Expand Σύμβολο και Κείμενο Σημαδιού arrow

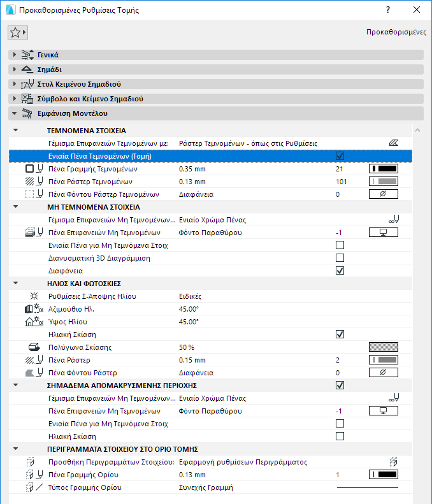pyautogui.click(x=15, y=99)
